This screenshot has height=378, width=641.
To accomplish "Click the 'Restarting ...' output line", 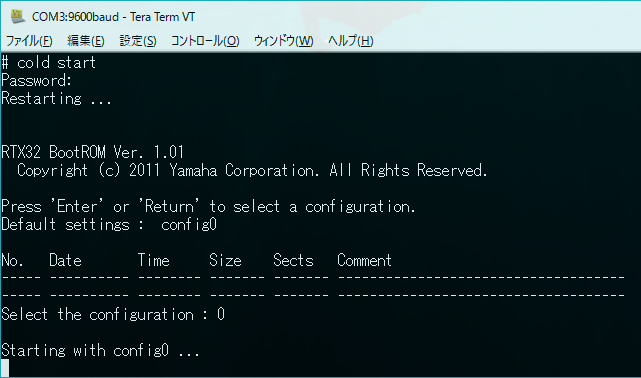I will coord(56,99).
